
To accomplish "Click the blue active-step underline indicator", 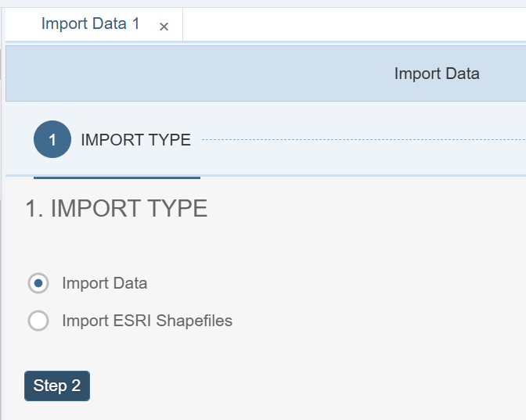I will [117, 178].
